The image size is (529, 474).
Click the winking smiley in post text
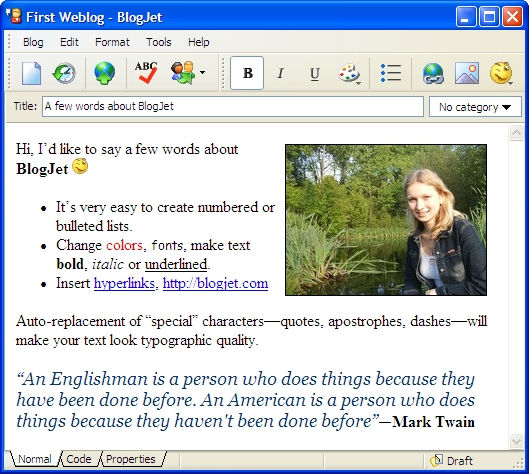[80, 166]
